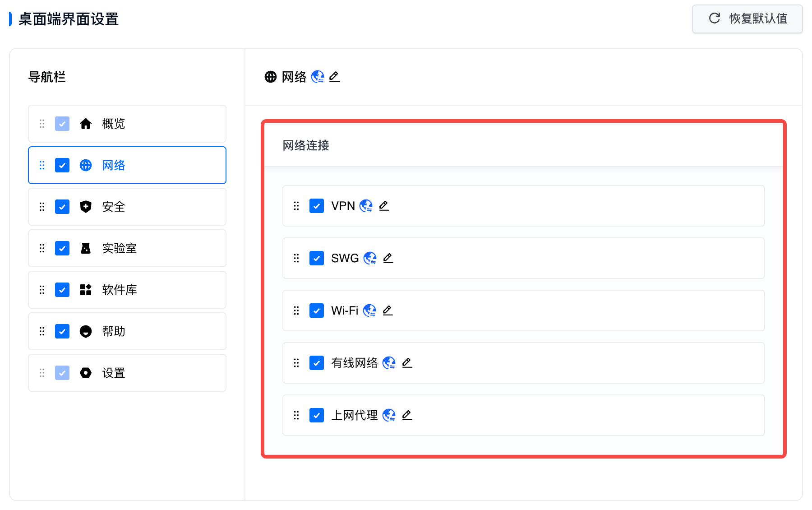Click the edit pencil next to 上网代理
The height and width of the screenshot is (510, 812).
pyautogui.click(x=407, y=415)
